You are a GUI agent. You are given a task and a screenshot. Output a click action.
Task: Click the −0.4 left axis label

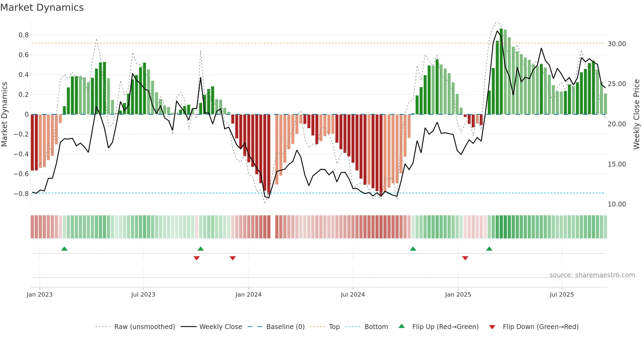21,154
